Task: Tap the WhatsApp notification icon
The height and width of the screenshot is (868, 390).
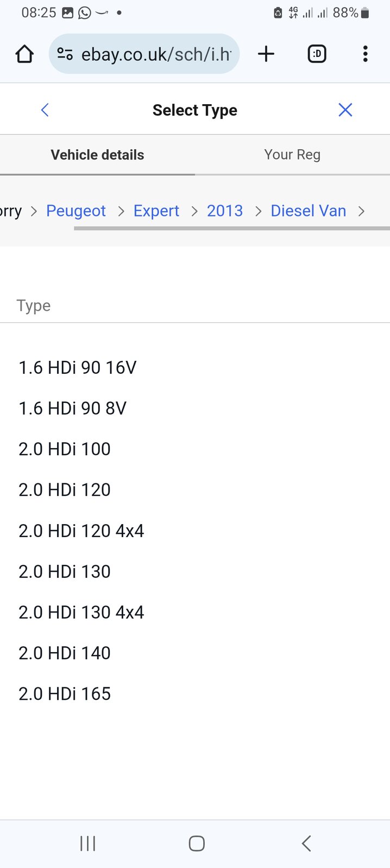Action: coord(85,12)
